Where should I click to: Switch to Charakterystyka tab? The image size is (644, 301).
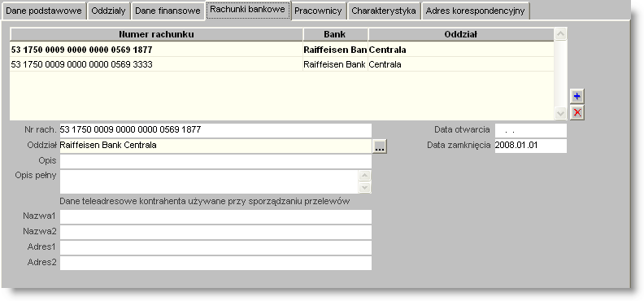click(x=384, y=11)
